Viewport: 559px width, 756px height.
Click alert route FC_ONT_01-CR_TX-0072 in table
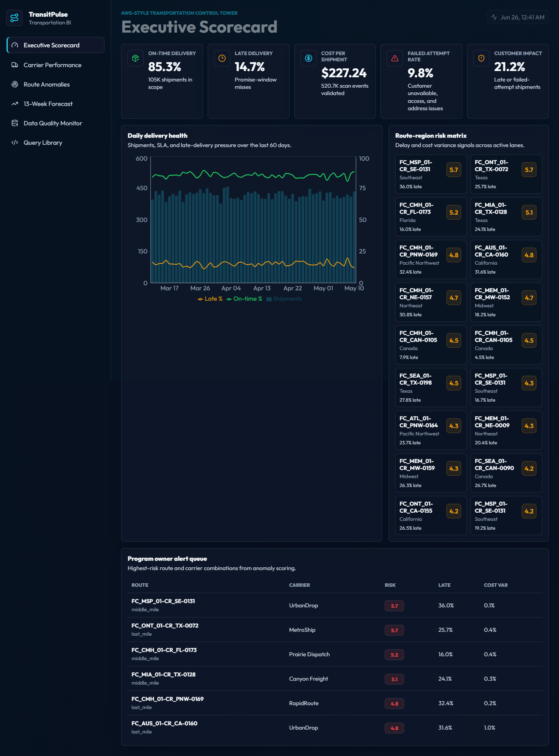(165, 626)
